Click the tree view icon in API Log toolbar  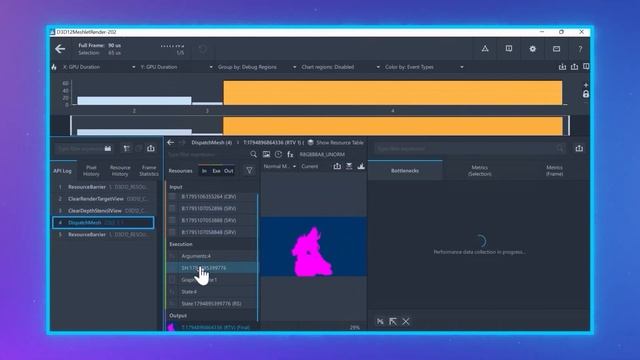point(127,149)
